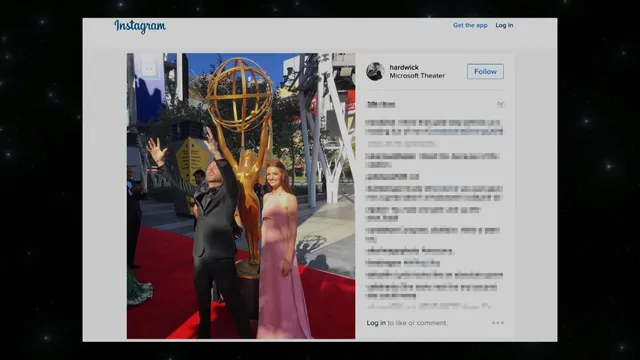
Task: Click the 'to like or comment' text
Action: click(417, 323)
